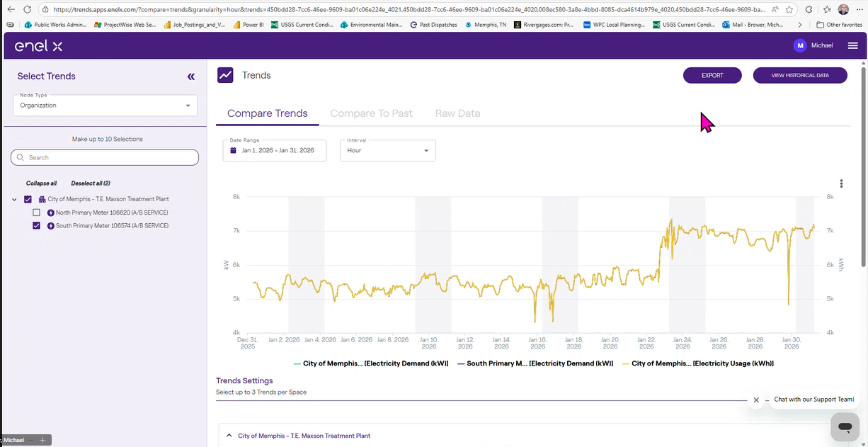Switch to the Compare To Past tab
This screenshot has height=447, width=868.
click(x=371, y=113)
